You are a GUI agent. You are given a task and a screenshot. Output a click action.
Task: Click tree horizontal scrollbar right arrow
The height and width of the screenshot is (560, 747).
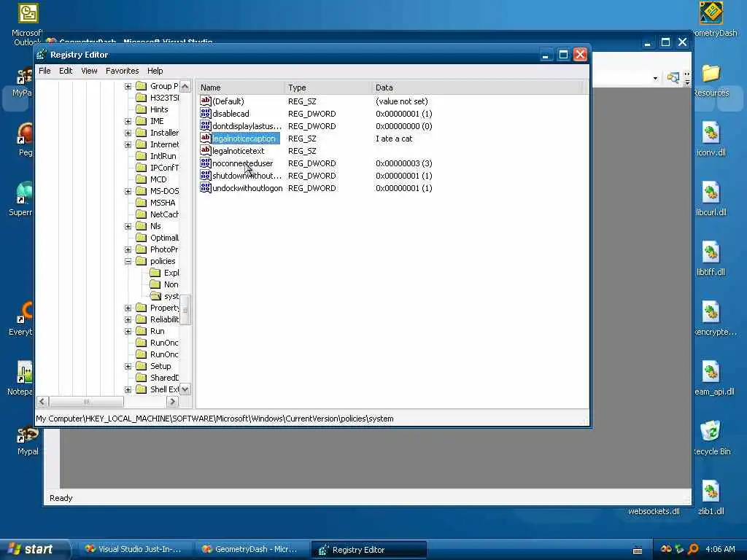point(172,402)
